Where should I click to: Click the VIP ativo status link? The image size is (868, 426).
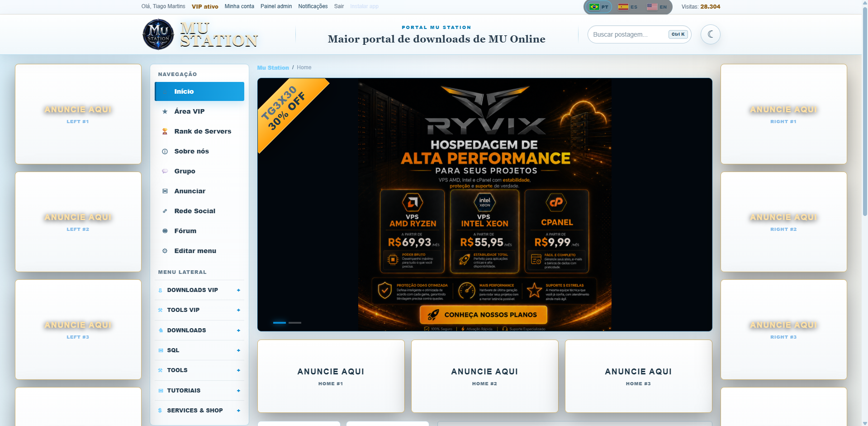pyautogui.click(x=205, y=6)
